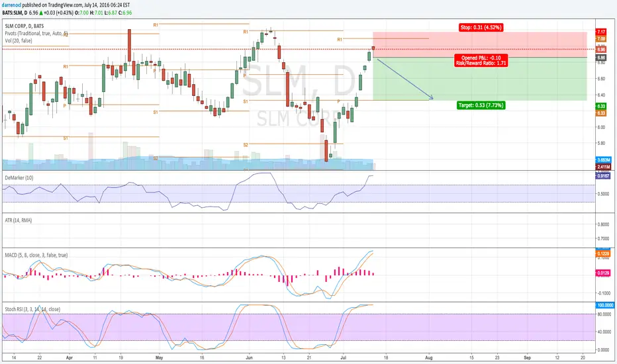Click the Apr date on time axis

point(70,357)
